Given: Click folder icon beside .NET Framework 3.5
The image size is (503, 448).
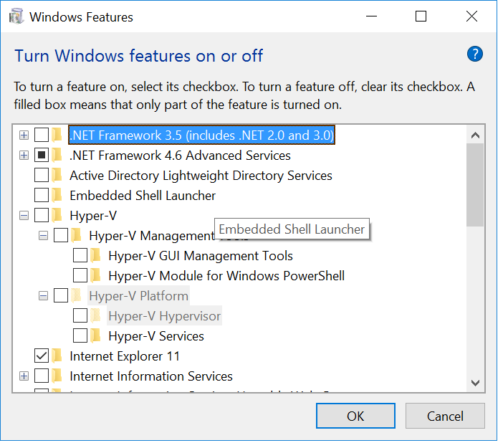Looking at the screenshot, I should (57, 135).
